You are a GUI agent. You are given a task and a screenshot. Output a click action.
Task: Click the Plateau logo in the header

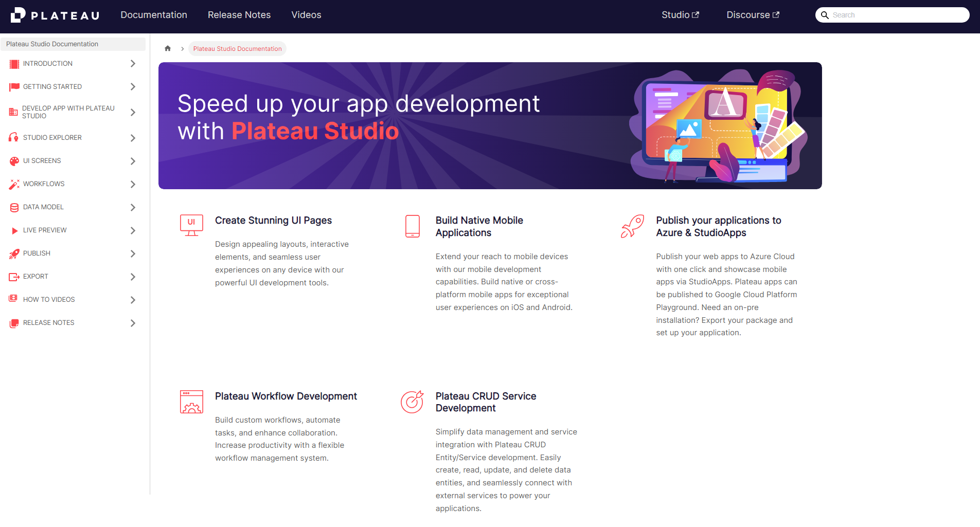55,15
